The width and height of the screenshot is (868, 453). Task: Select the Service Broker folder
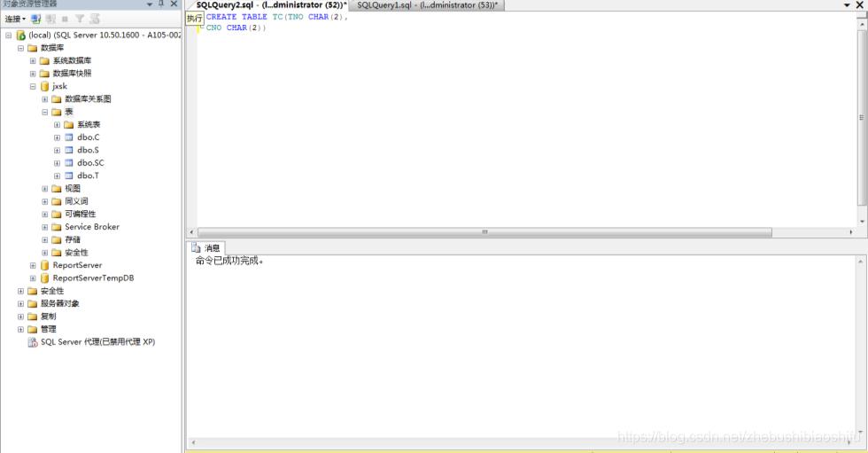pos(92,227)
